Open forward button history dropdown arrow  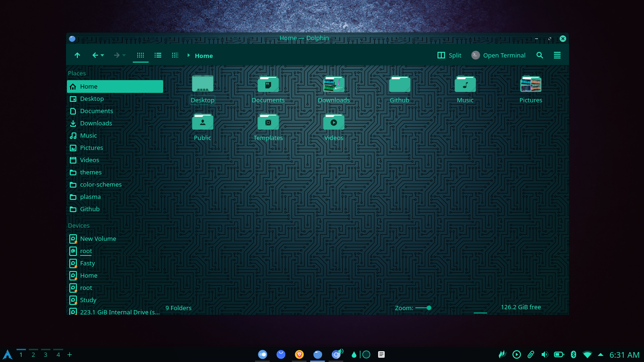point(124,56)
